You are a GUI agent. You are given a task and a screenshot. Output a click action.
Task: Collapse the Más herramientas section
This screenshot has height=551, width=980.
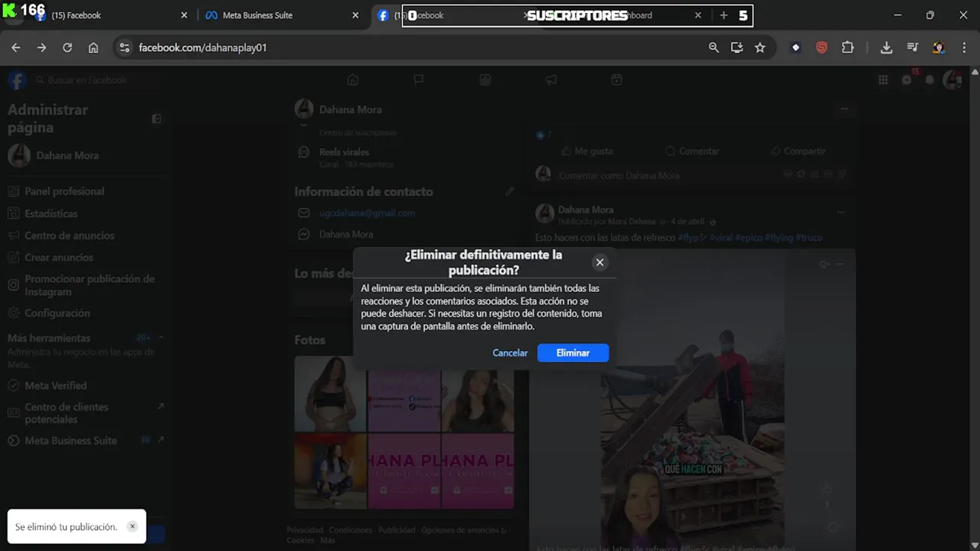(161, 337)
